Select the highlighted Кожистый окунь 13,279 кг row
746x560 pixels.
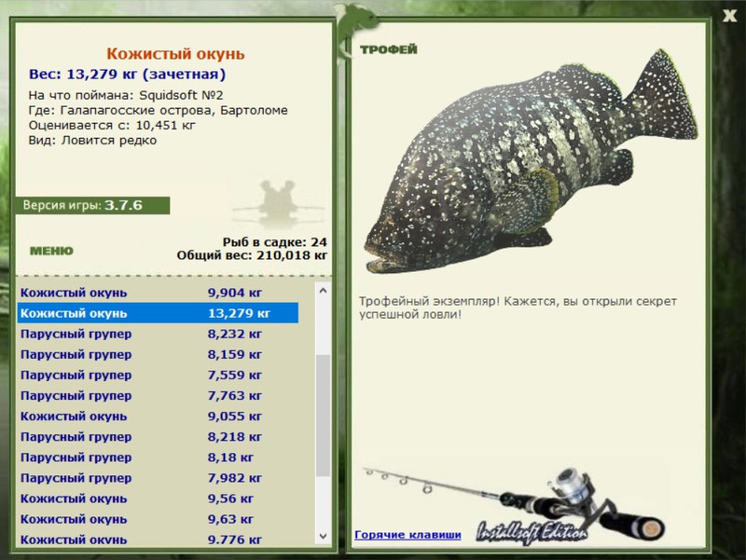pos(158,313)
